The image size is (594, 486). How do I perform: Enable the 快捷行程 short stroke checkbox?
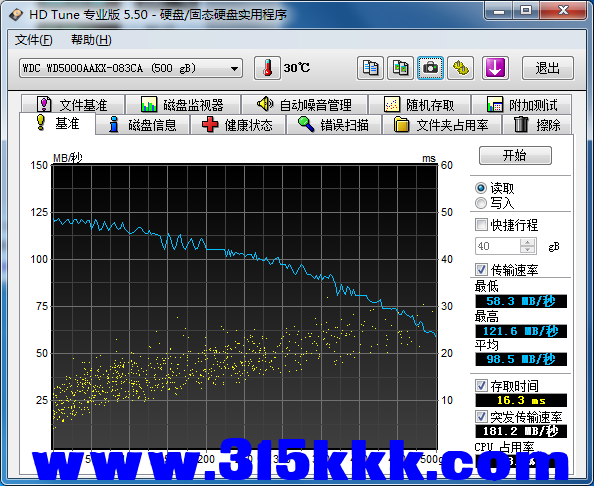click(x=481, y=225)
